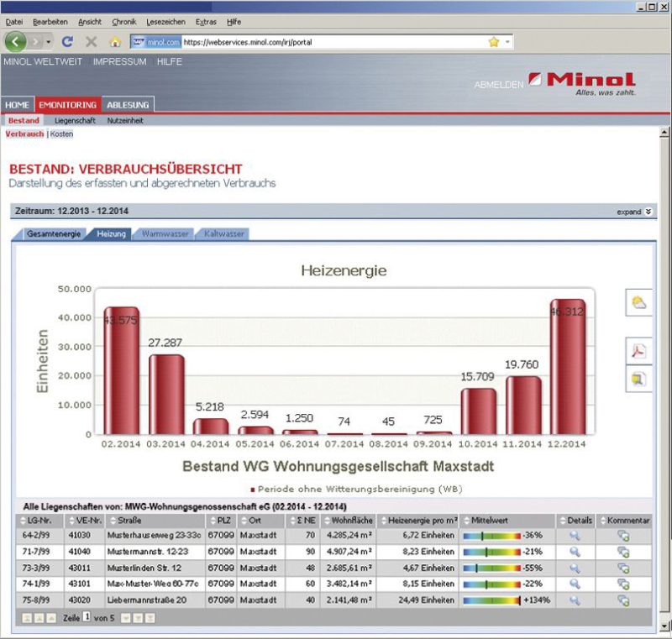
Task: Click the Minol logo
Action: (582, 83)
